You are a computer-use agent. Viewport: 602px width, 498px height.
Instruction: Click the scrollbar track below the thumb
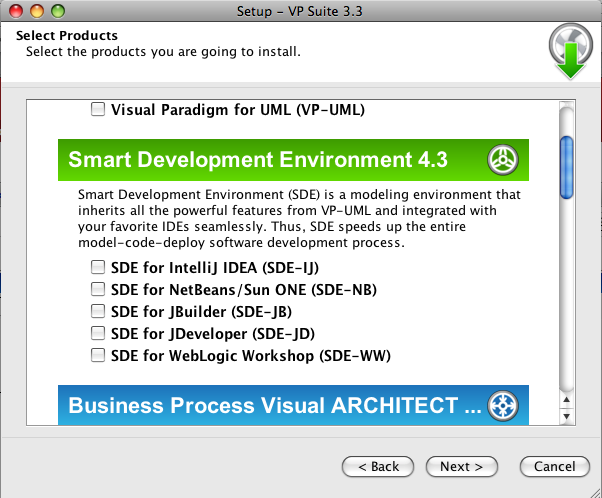567,296
